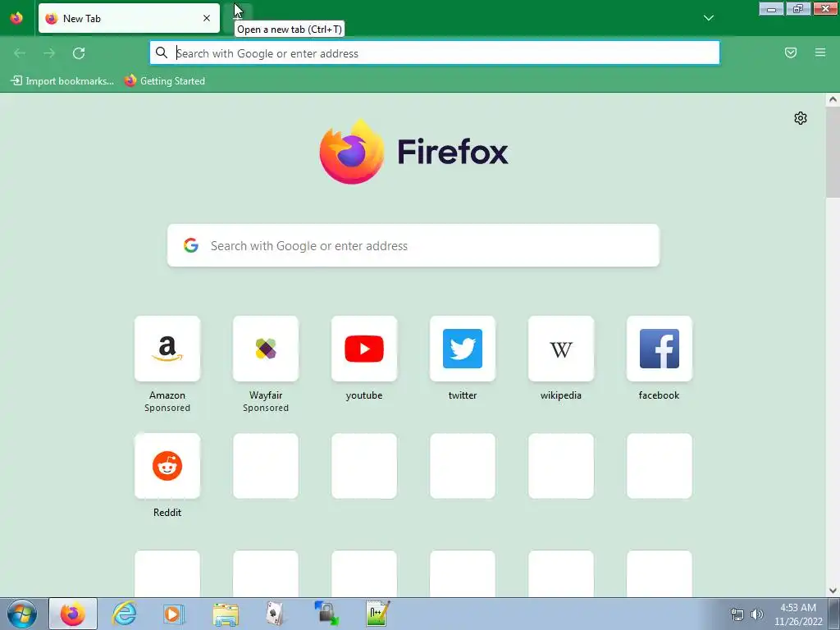Reload the current page
The image size is (840, 630).
click(x=79, y=53)
